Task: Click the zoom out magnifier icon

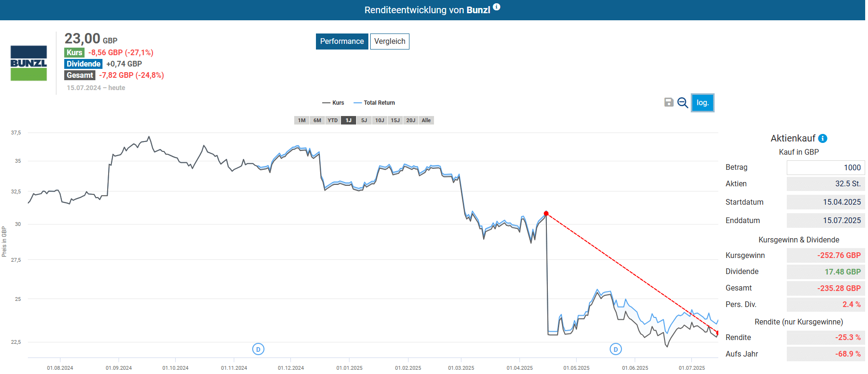Action: (682, 102)
